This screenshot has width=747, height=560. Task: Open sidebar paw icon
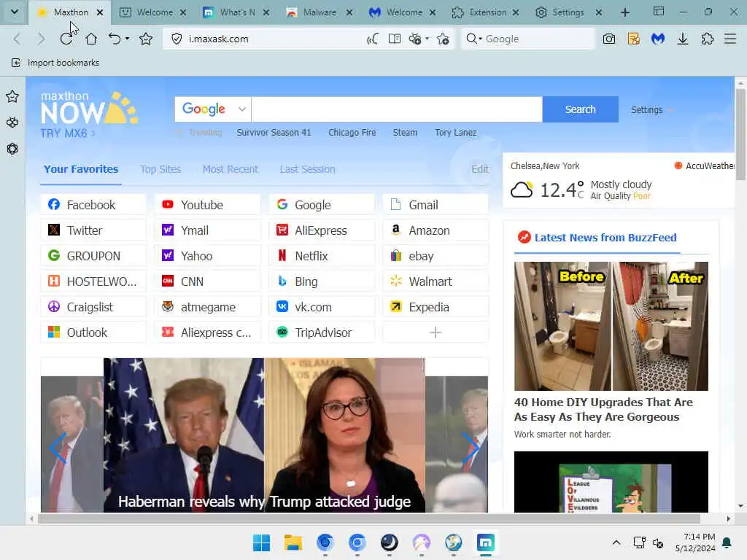pos(12,122)
